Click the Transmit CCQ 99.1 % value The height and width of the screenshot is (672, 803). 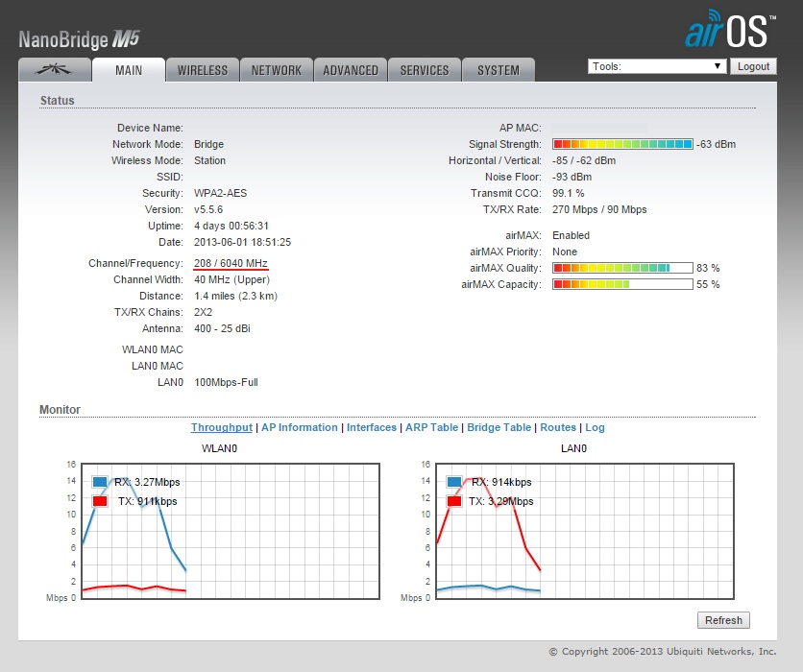pos(569,194)
